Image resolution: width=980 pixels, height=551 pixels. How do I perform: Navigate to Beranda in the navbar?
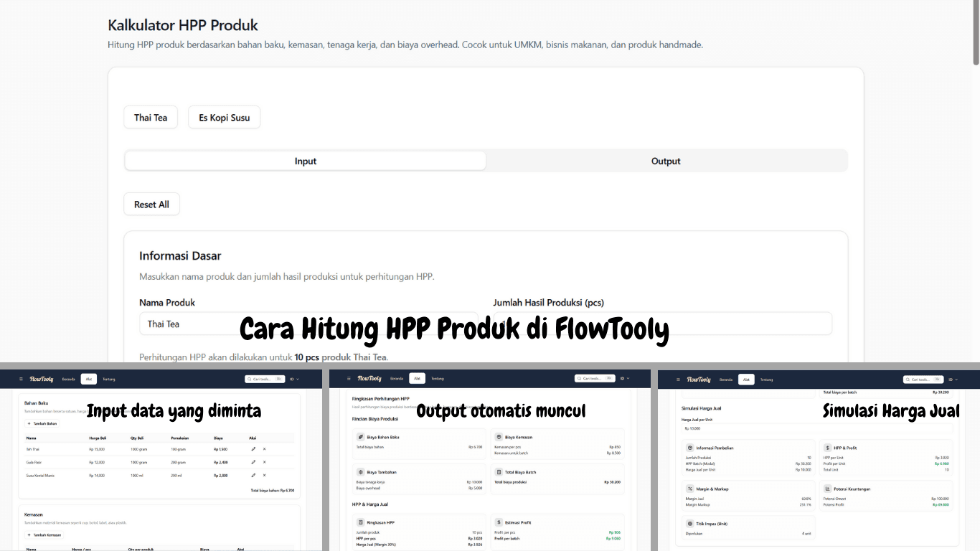coord(69,379)
